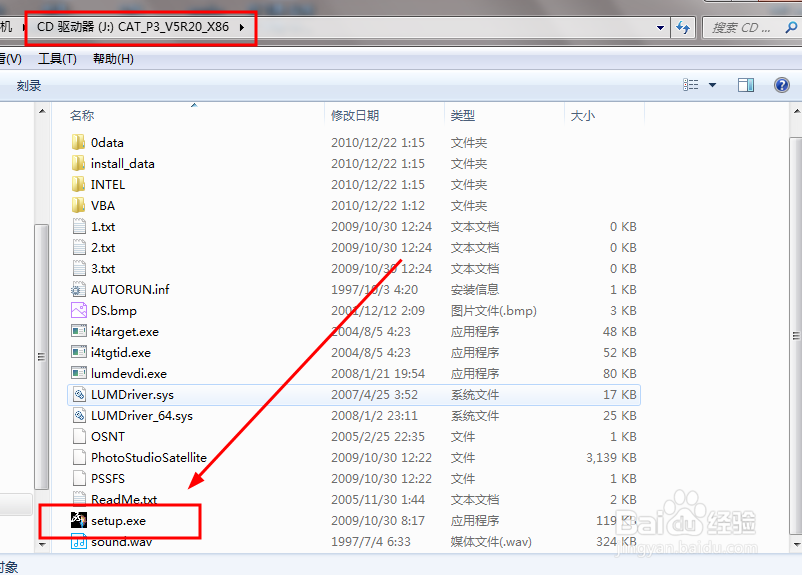The width and height of the screenshot is (802, 575).
Task: Expand breadcrumb arrow after CAT_P3_V5R20_X86
Action: (x=242, y=27)
